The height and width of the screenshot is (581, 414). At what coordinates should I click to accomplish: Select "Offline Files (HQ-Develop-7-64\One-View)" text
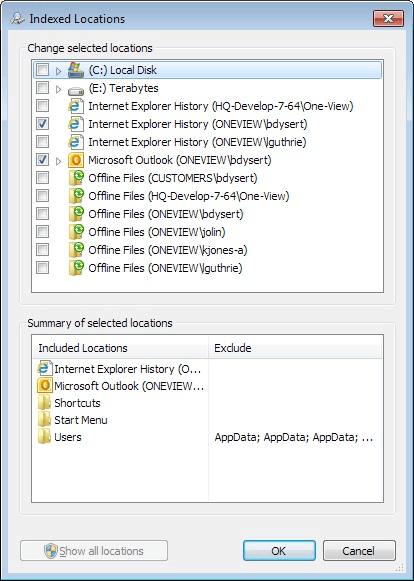[189, 196]
